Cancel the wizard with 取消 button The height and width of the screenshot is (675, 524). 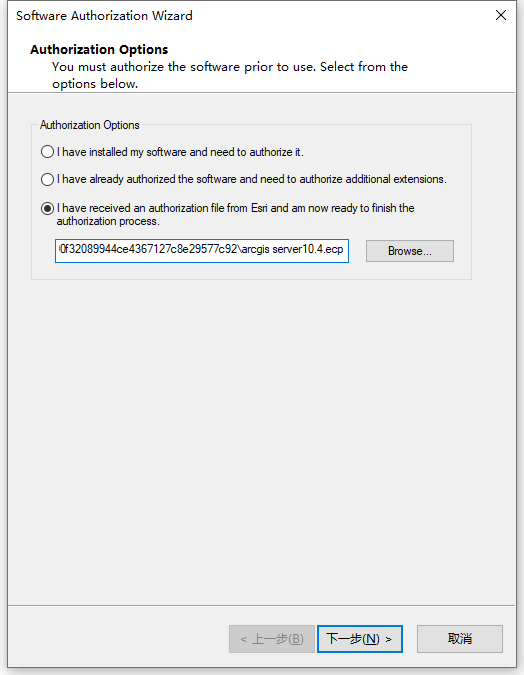459,639
